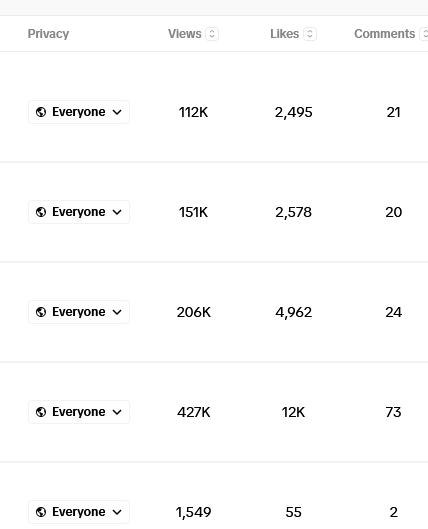This screenshot has width=428, height=529.
Task: Open privacy dropdown for 206K views video
Action: tap(79, 312)
